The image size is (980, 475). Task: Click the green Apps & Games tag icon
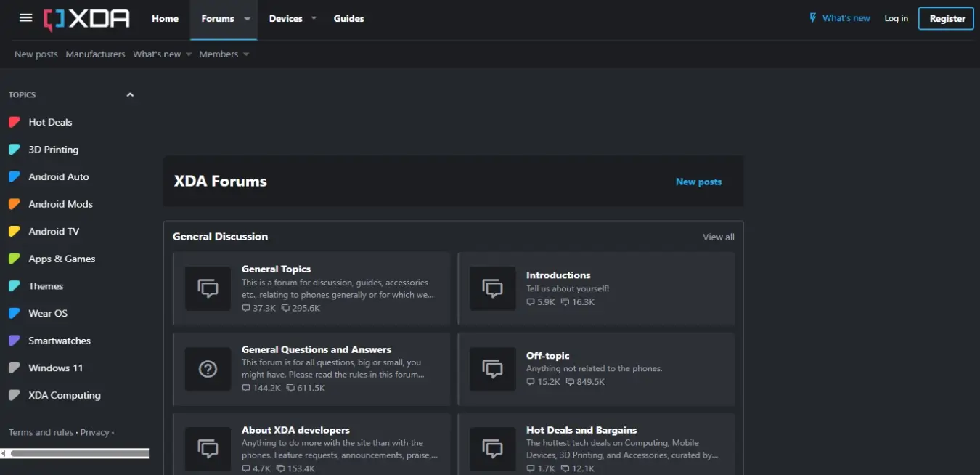tap(14, 259)
